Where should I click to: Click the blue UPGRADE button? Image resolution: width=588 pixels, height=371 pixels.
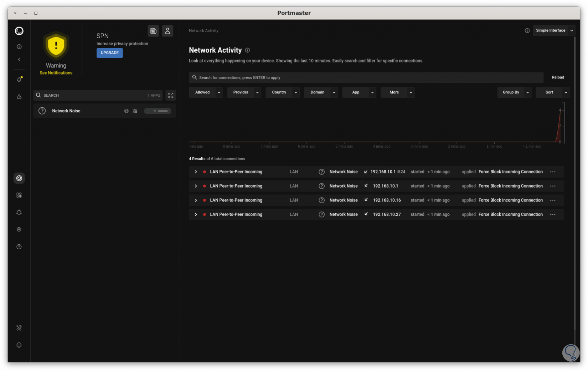(110, 53)
